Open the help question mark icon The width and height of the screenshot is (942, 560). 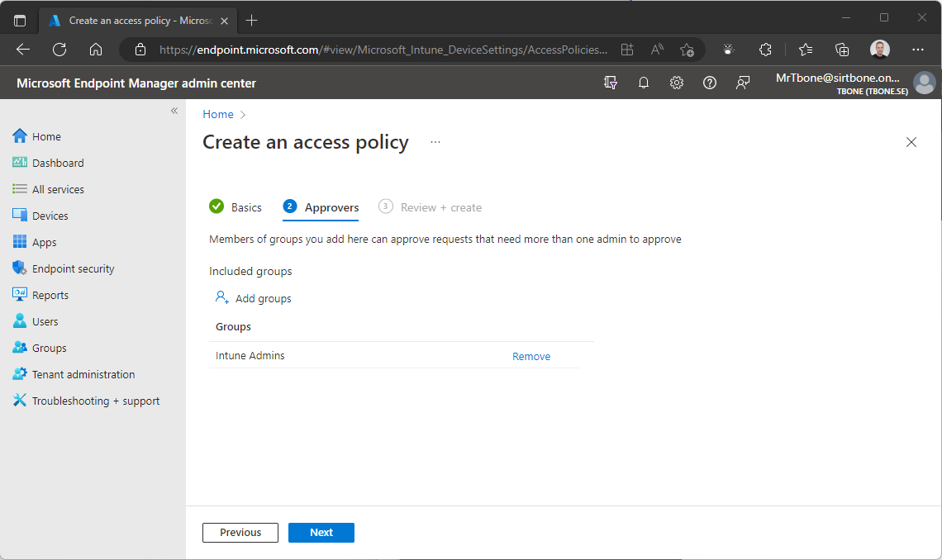[709, 83]
